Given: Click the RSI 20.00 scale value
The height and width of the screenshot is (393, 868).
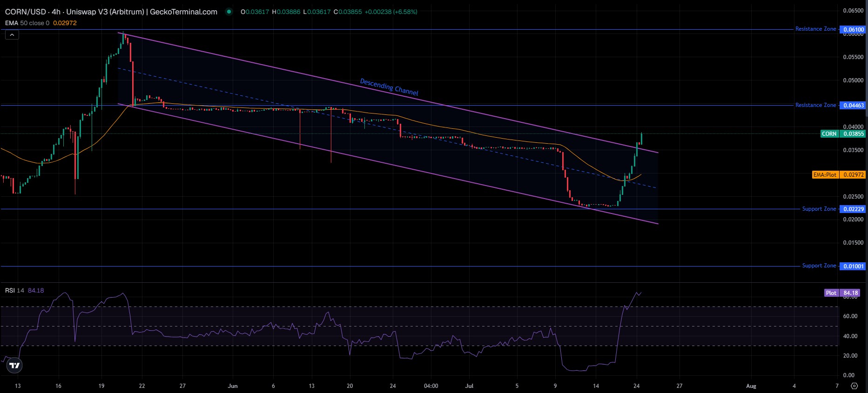Looking at the screenshot, I should click(x=850, y=356).
